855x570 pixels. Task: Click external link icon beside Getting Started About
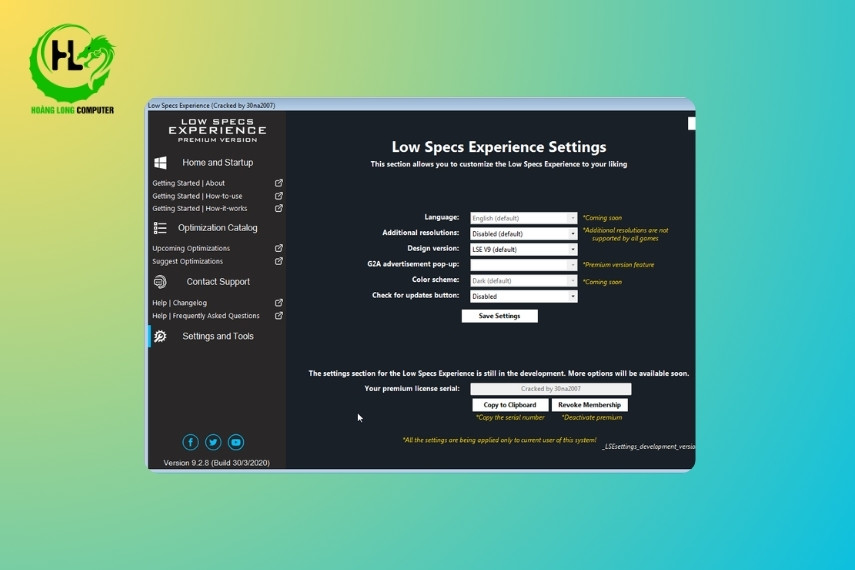(279, 183)
